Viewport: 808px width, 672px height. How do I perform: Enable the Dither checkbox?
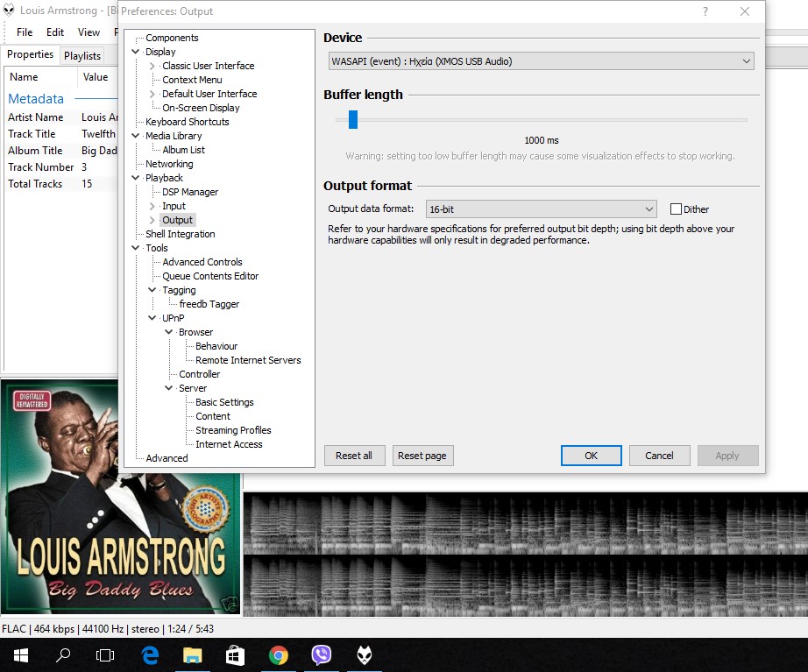pos(676,209)
